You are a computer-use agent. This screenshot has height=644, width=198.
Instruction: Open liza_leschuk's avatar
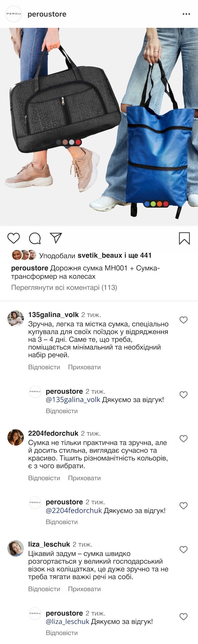coord(15,548)
